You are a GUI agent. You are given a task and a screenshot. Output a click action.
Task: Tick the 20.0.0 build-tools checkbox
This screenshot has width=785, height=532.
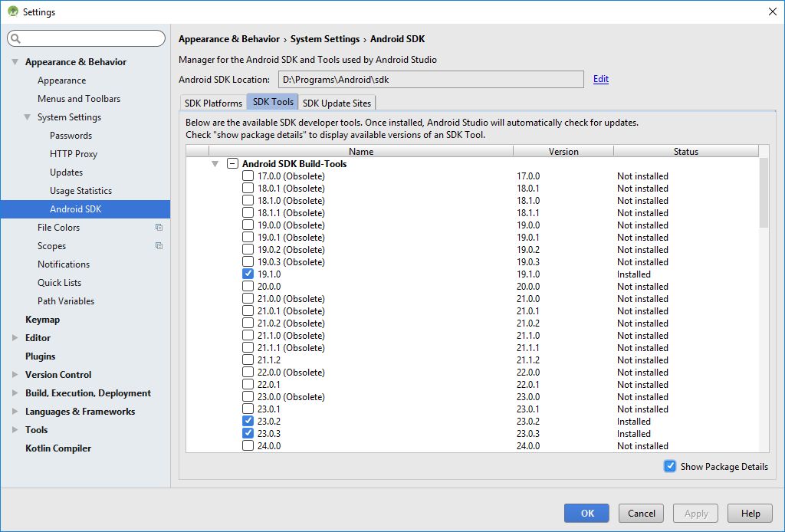[x=248, y=286]
